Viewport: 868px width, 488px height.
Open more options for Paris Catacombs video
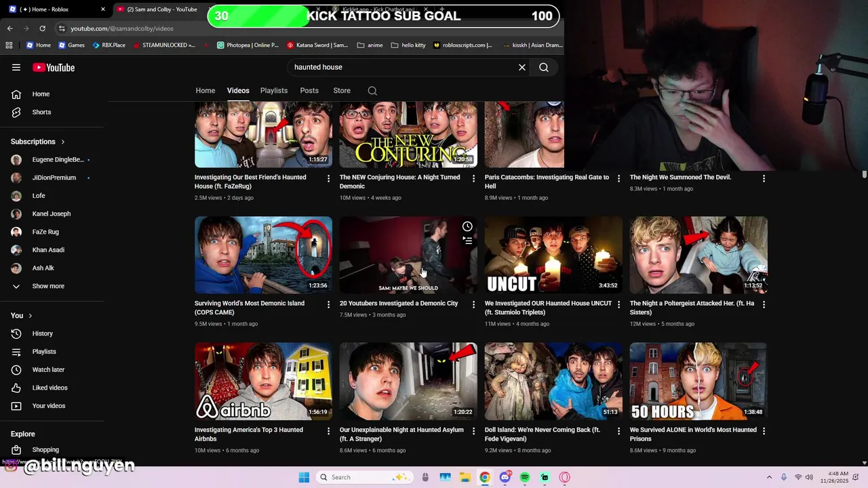pos(618,178)
